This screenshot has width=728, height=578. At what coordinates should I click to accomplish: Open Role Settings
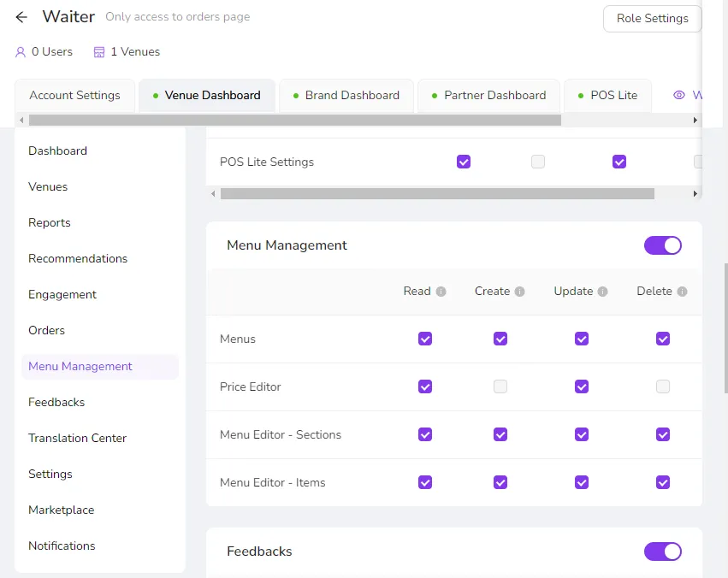tap(653, 19)
